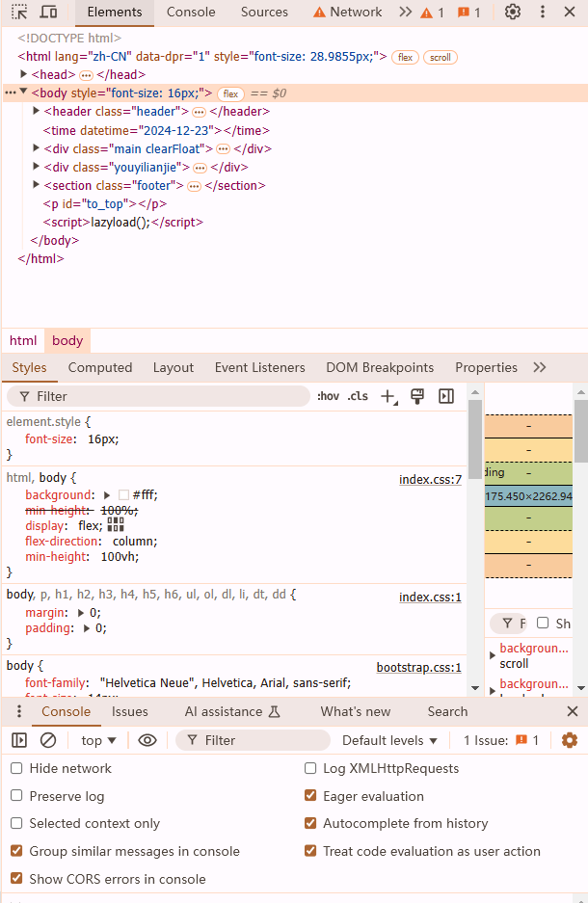Expand the section footer element
588x903 pixels.
point(36,185)
